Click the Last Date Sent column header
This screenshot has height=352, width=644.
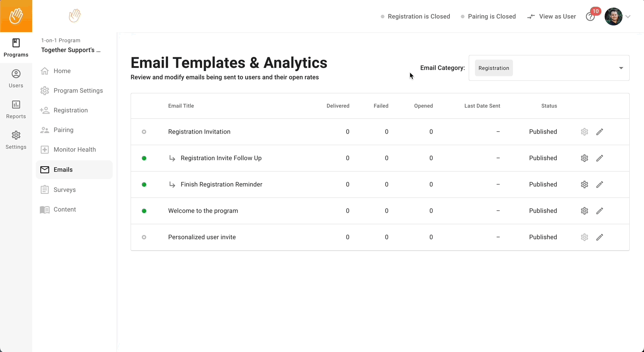pos(482,106)
